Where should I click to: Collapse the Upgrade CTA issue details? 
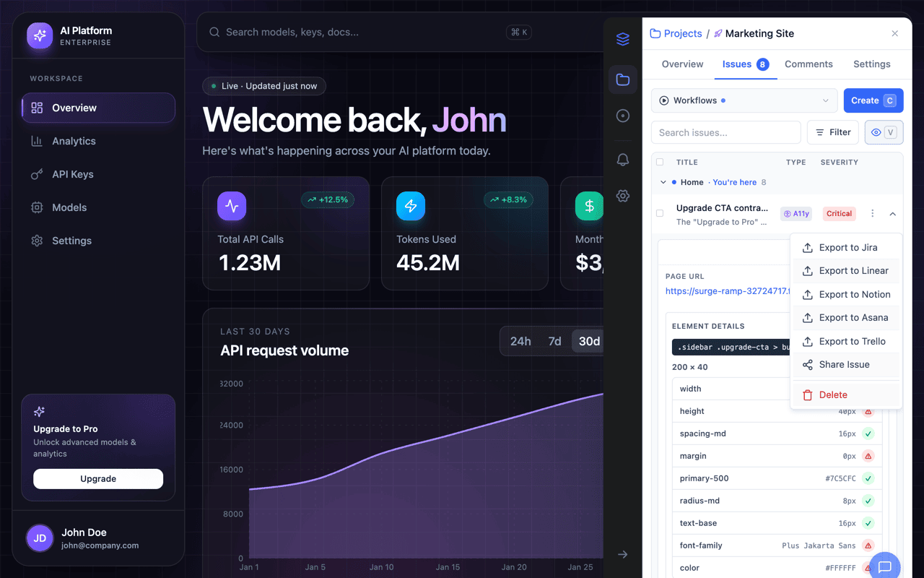pyautogui.click(x=893, y=214)
